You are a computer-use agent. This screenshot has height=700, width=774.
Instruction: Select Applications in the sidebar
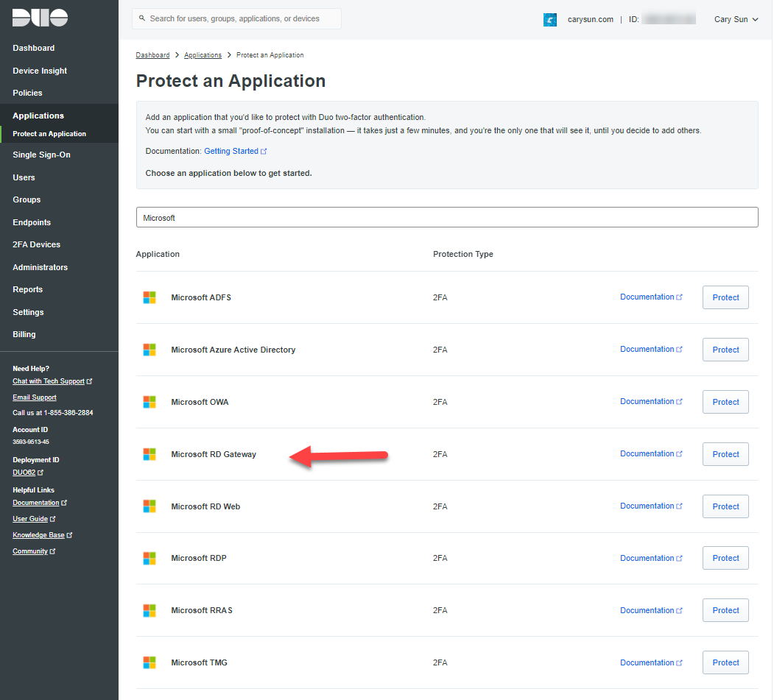(38, 116)
